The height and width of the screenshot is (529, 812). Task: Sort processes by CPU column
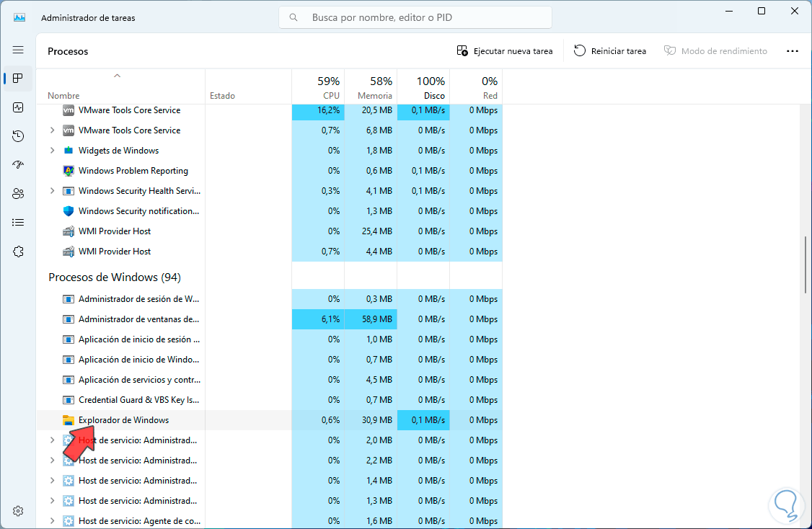click(x=318, y=87)
